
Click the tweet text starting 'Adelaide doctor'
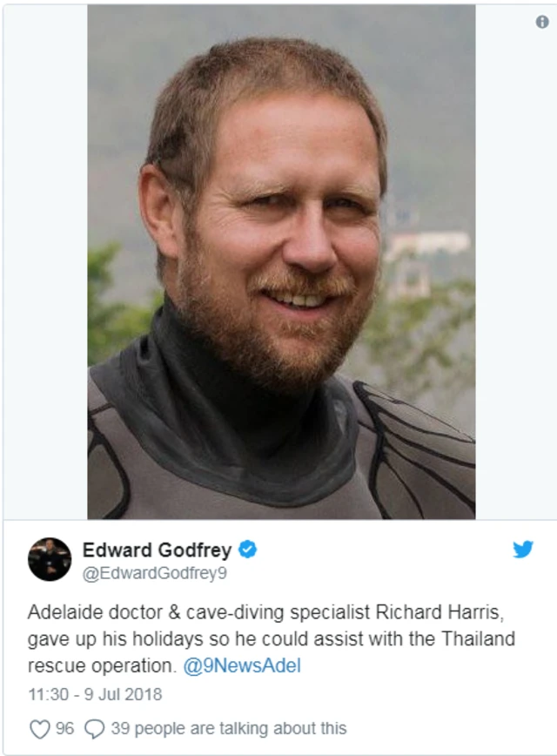pos(272,638)
